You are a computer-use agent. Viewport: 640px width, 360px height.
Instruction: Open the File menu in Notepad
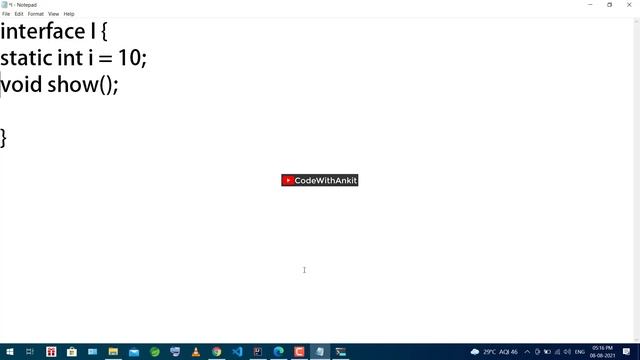(x=6, y=14)
